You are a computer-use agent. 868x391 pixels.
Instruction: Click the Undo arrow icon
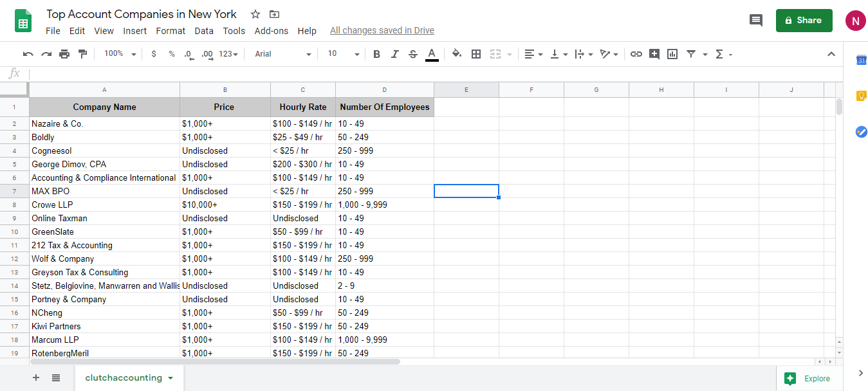pos(28,54)
